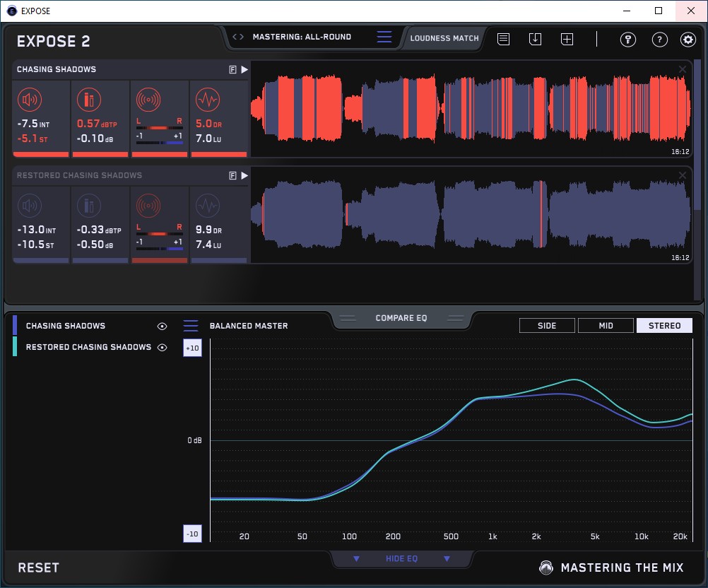Image resolution: width=708 pixels, height=588 pixels.
Task: Open the settings gear icon
Action: tap(688, 40)
